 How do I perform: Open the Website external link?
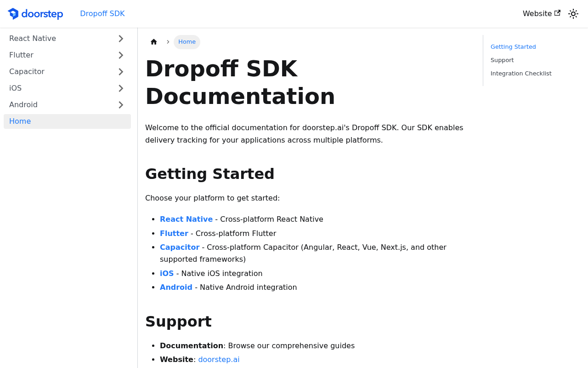[542, 14]
